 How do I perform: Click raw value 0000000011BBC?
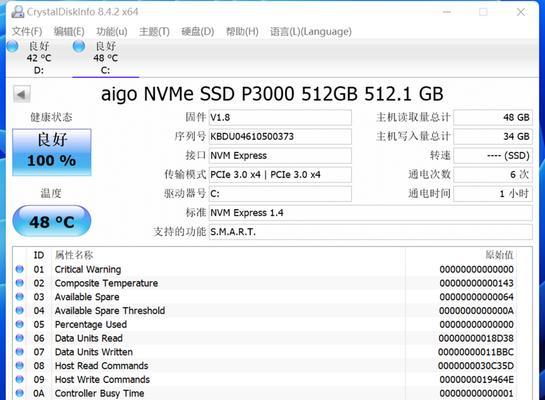coord(476,352)
